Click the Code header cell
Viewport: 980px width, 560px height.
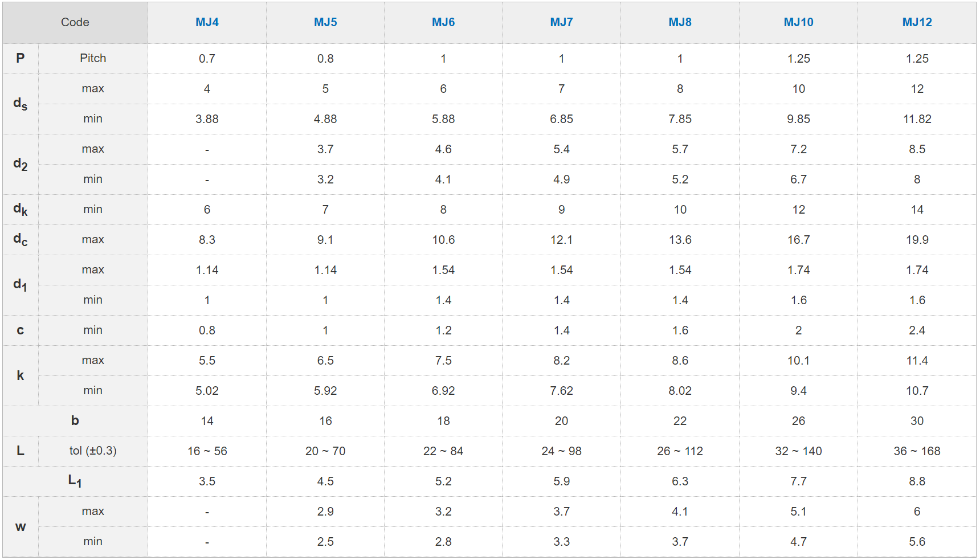(75, 22)
